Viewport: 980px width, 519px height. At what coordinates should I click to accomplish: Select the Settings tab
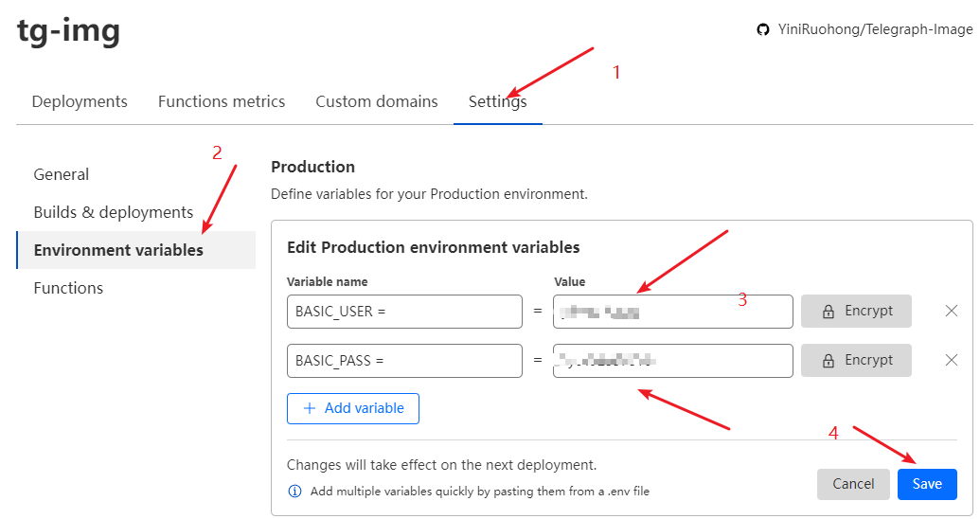[497, 101]
